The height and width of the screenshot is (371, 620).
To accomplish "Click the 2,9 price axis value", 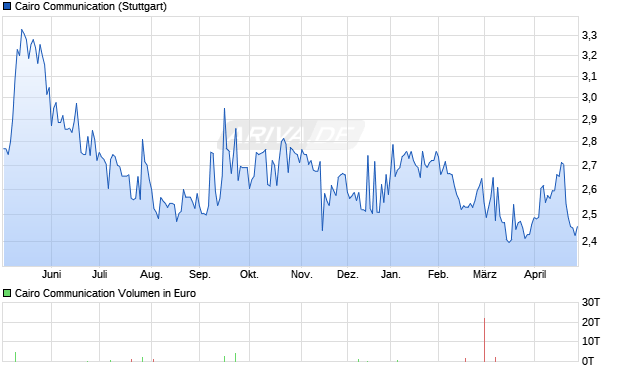I will 589,119.
